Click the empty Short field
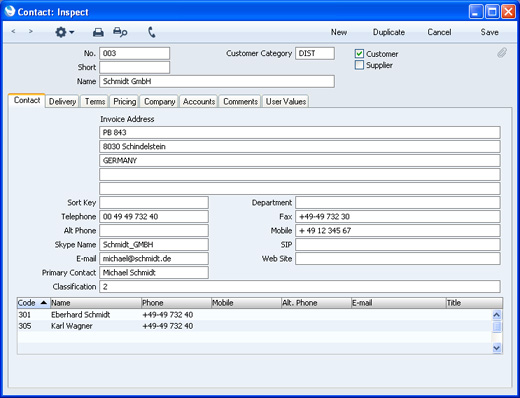 134,67
